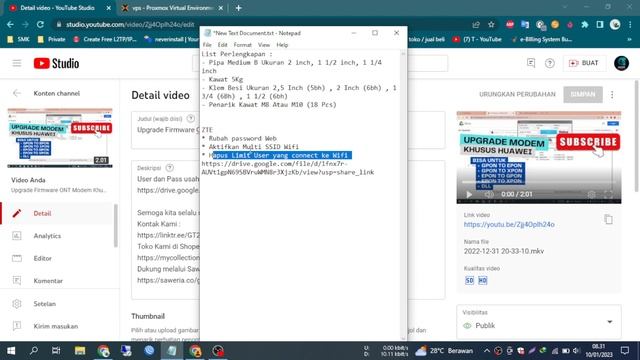Open Chrome side panel icon
The image size is (640, 360).
[x=600, y=24]
